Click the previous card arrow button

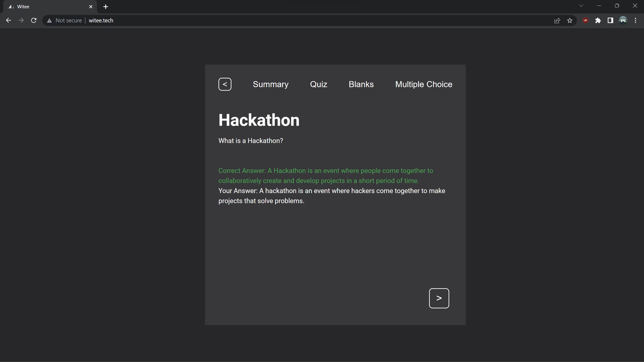225,84
